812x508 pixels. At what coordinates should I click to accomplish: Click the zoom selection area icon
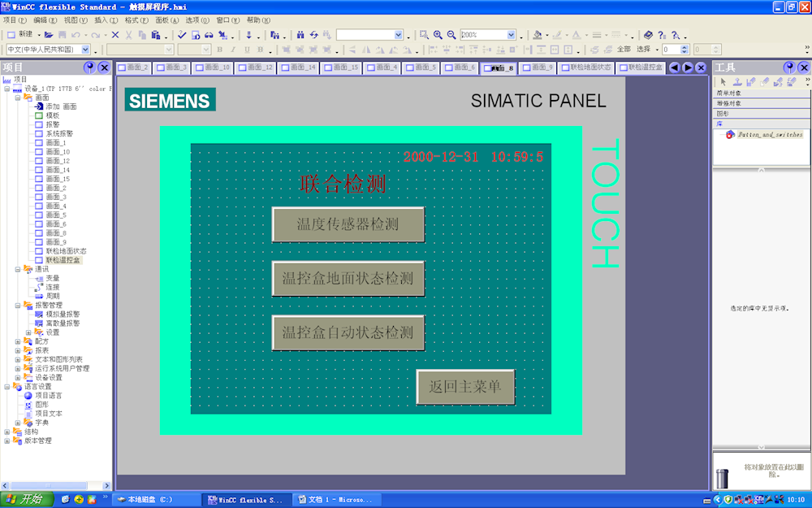tap(424, 35)
